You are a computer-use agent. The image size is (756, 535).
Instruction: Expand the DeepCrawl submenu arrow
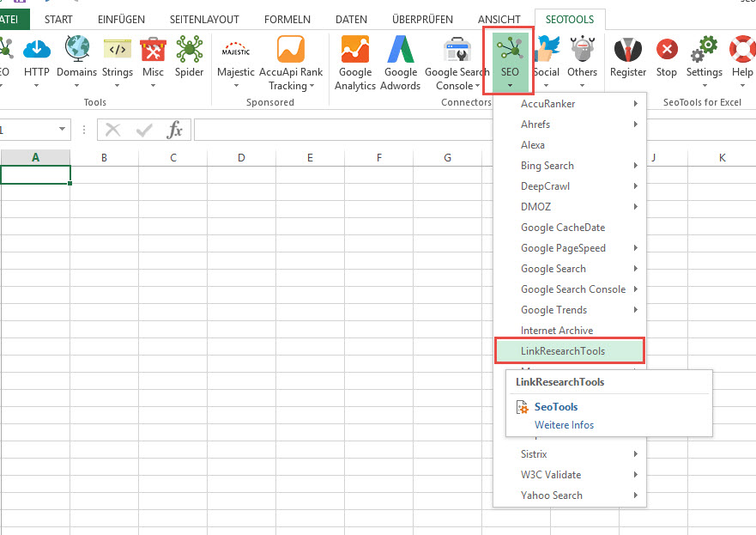(636, 186)
